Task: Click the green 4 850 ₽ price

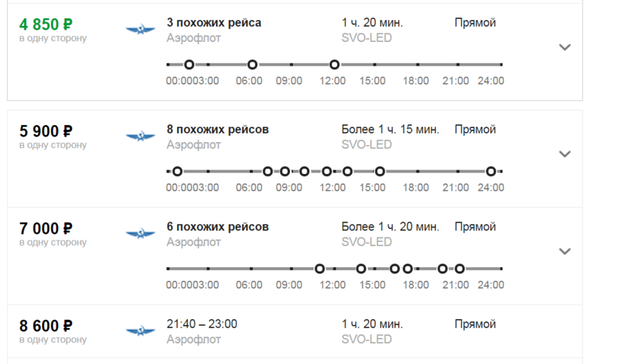Action: tap(46, 23)
